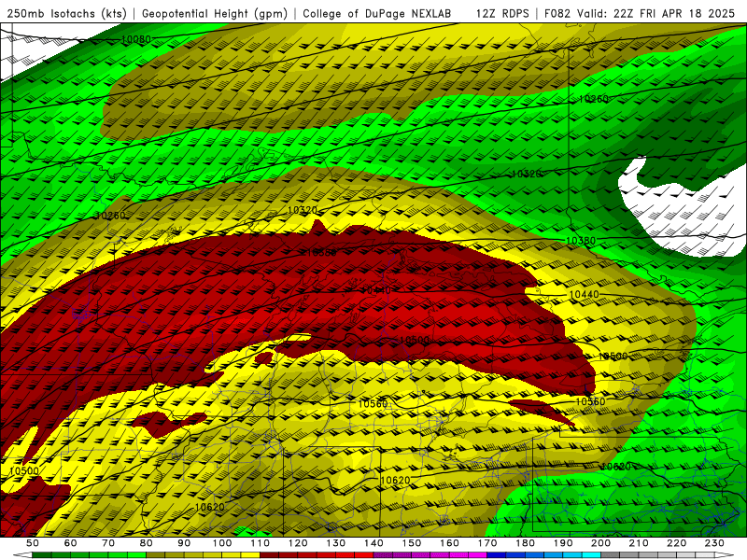747x560 pixels.
Task: Click legend value 200 on the color scale
Action: pos(600,543)
